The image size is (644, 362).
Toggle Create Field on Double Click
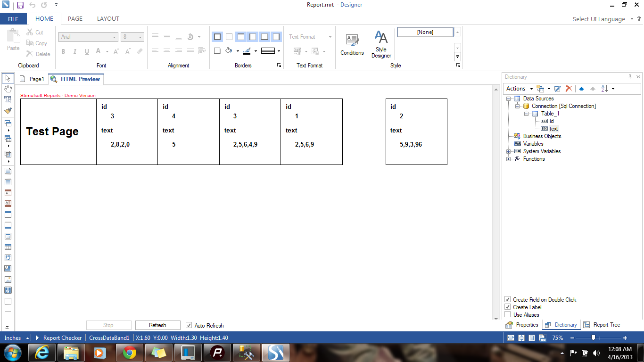(x=508, y=299)
